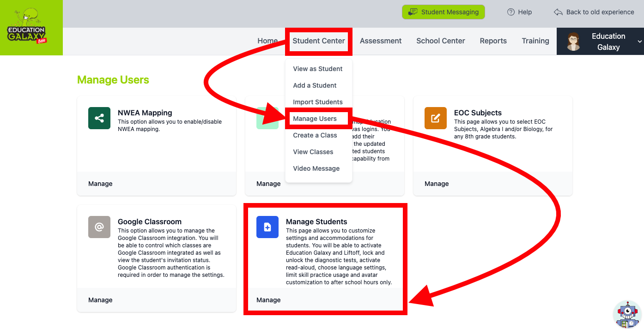644x329 pixels.
Task: Click the Education Galaxy logo
Action: pos(31,28)
